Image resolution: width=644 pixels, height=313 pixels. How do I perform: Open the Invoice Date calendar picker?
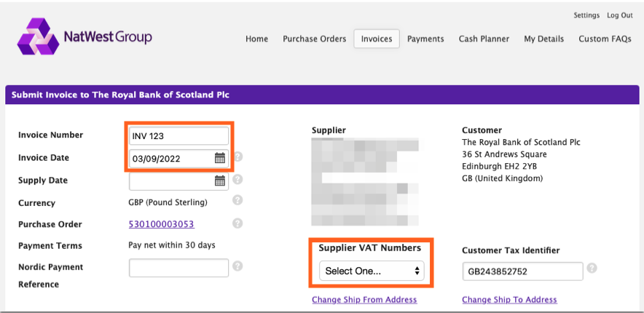tap(220, 157)
